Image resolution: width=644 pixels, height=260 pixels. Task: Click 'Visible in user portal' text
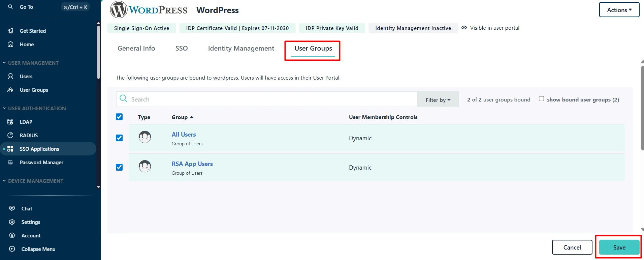[494, 28]
